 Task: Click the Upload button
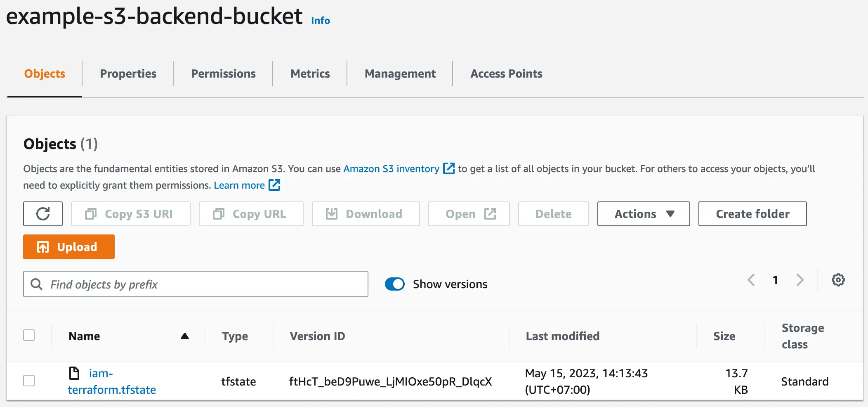click(x=69, y=247)
